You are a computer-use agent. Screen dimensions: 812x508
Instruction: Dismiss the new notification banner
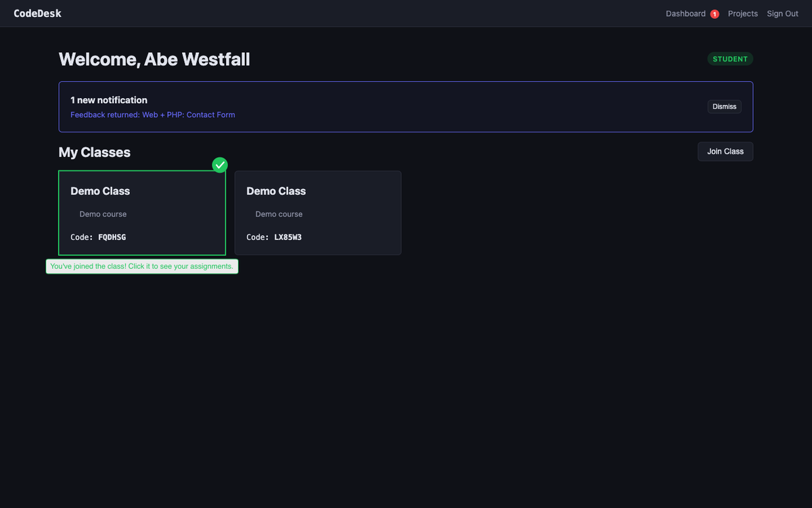point(724,106)
